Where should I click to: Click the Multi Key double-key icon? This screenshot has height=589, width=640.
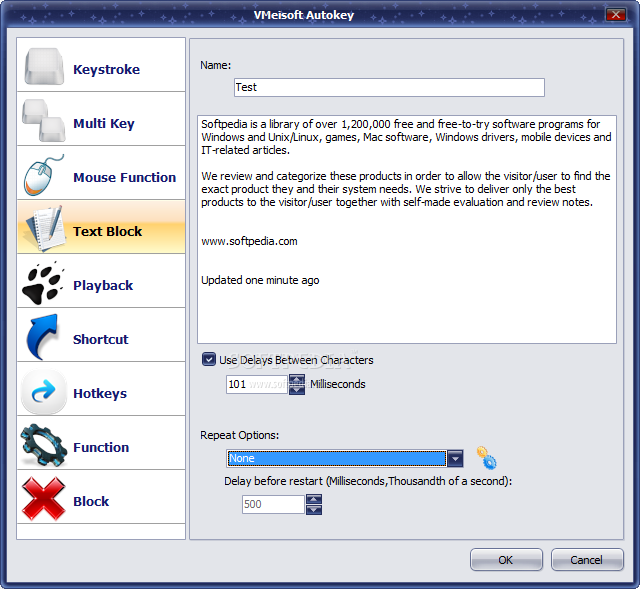44,120
